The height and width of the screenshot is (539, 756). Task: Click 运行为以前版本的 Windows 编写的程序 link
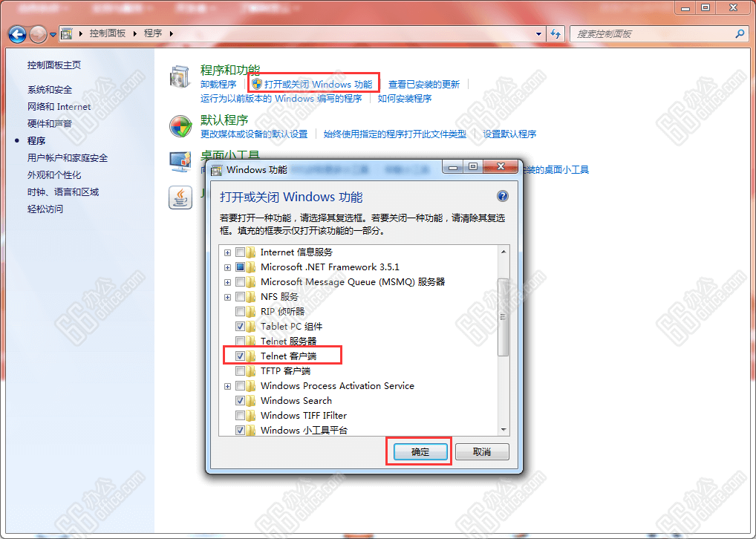[x=281, y=98]
